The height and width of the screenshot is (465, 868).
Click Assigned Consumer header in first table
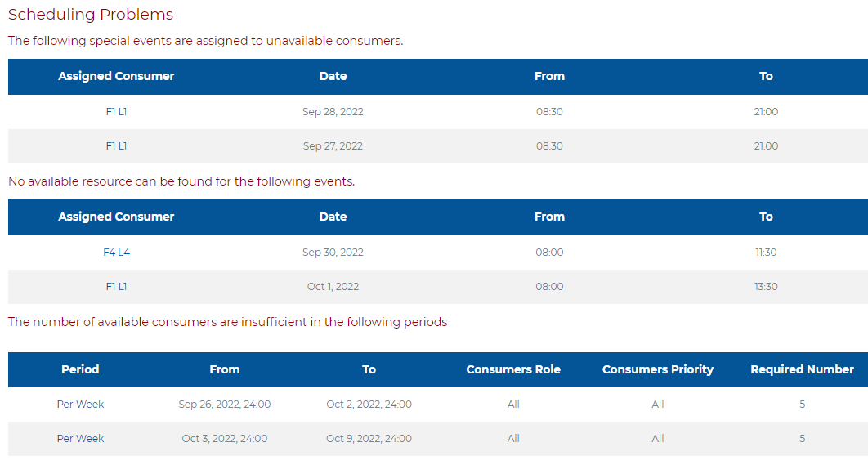(116, 76)
